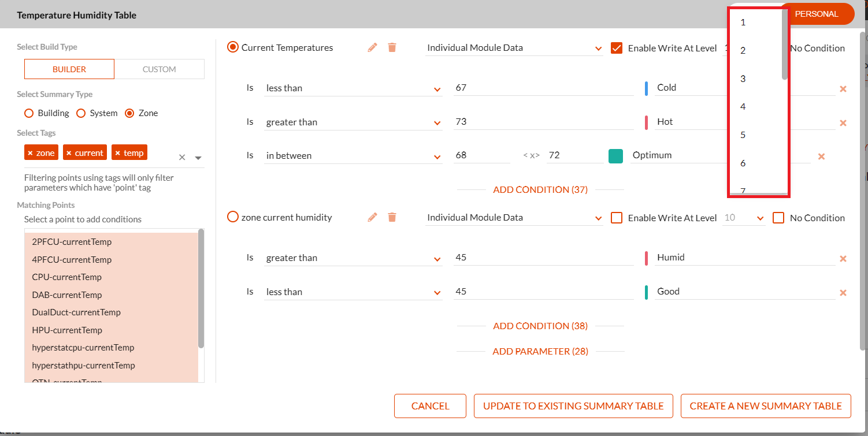Click edit pencil for zone current humidity

372,217
